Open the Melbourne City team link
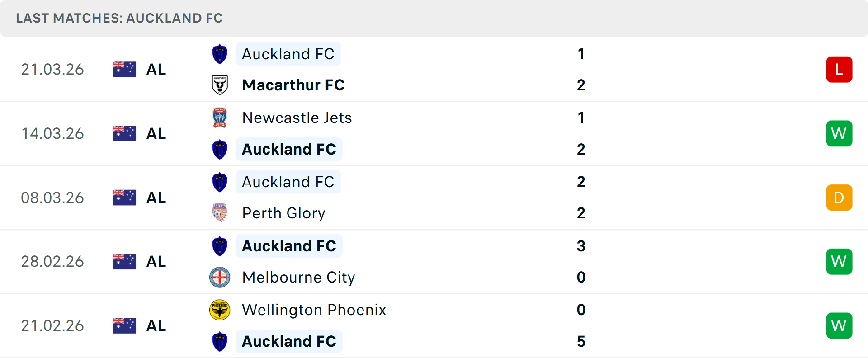 point(298,277)
